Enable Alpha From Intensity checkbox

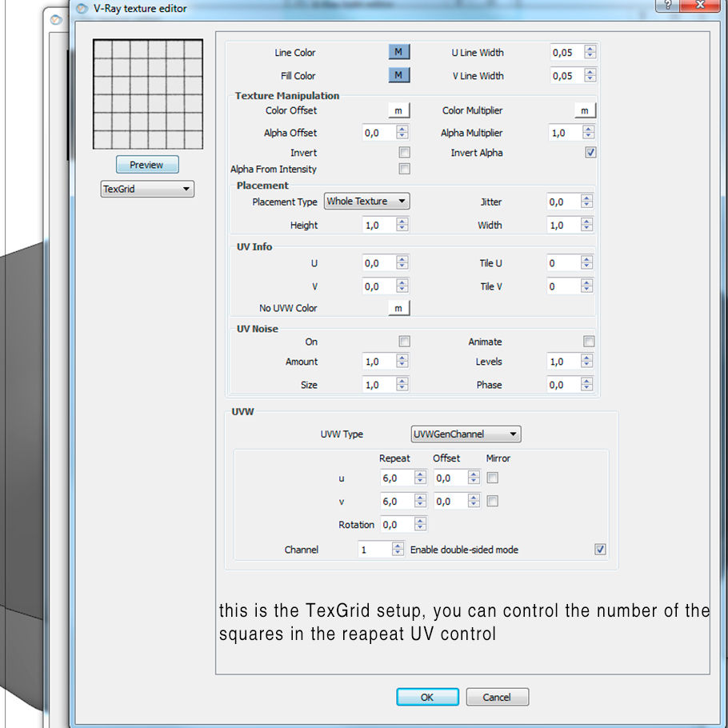(x=404, y=169)
